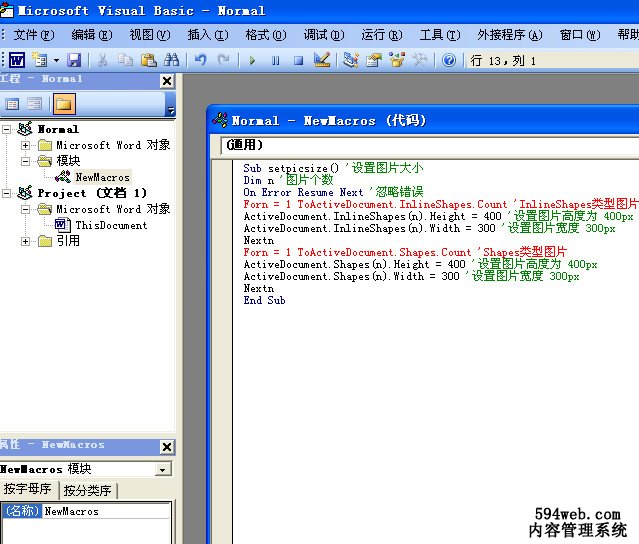Screen dimensions: 639x544
Task: Switch to the 按字母序 tab
Action: 28,489
